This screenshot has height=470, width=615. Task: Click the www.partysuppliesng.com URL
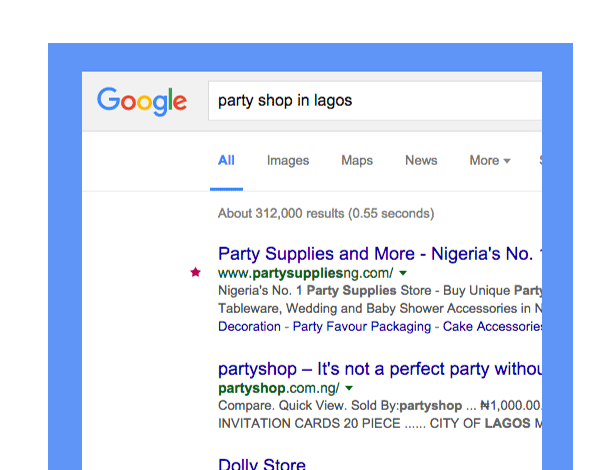pos(305,273)
